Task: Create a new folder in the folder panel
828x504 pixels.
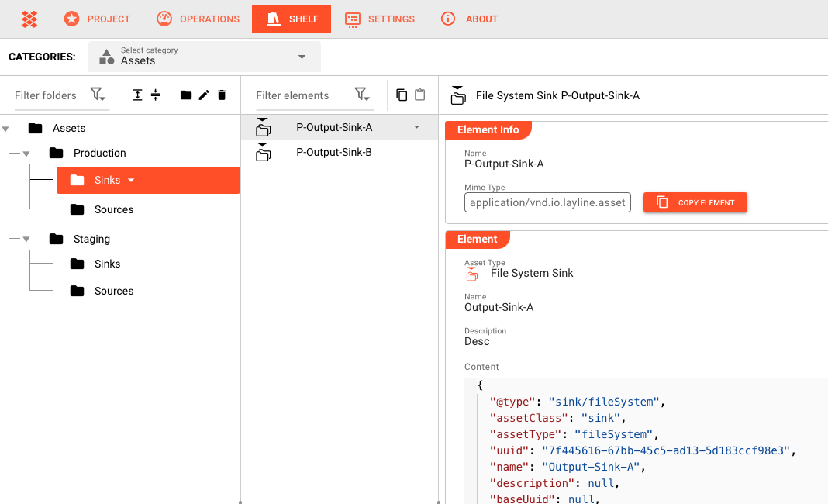Action: coord(186,94)
